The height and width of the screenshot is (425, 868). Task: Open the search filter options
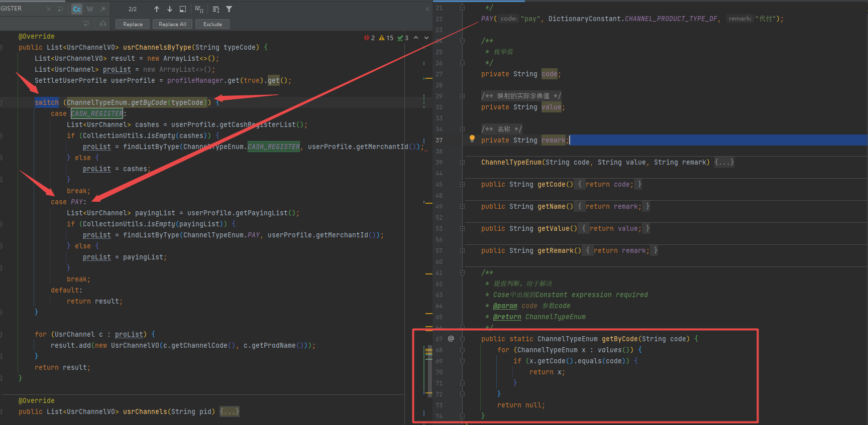229,9
